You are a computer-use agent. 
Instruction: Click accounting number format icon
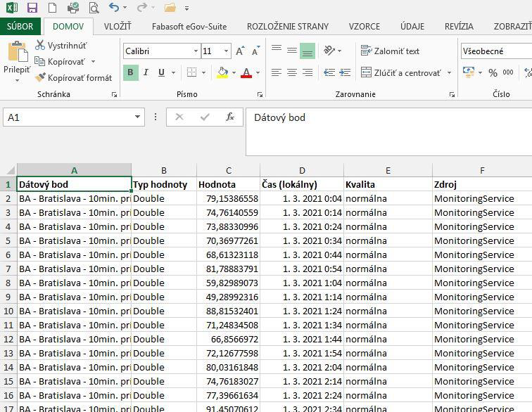point(469,72)
